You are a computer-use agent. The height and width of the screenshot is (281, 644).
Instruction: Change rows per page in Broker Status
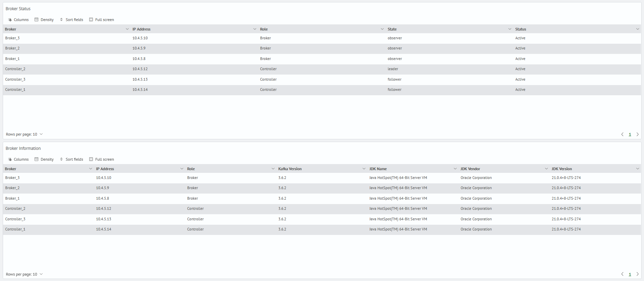coord(24,134)
